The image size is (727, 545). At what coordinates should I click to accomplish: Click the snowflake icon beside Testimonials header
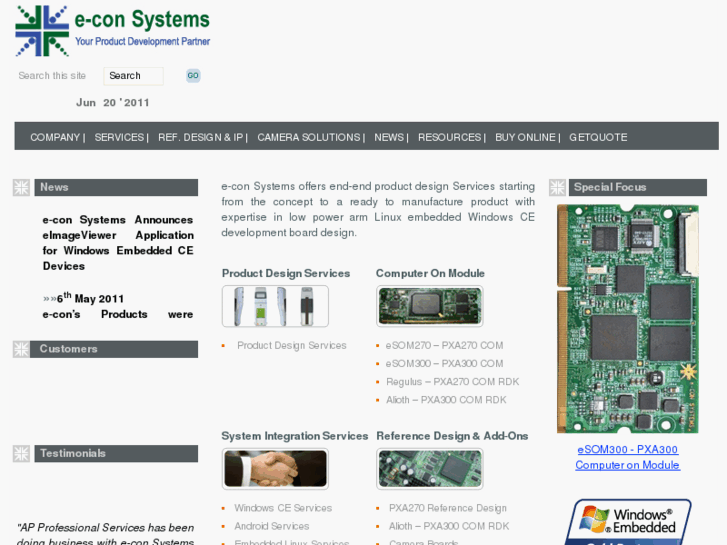(x=21, y=454)
